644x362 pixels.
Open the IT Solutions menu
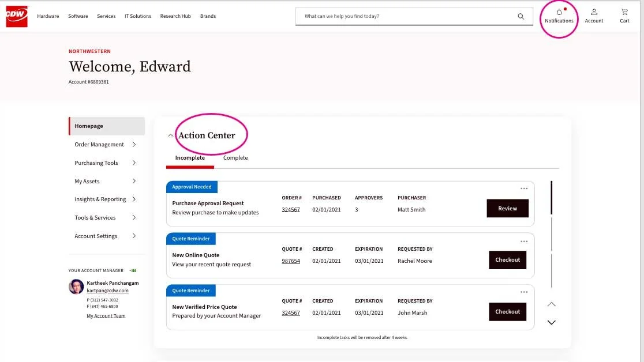pos(138,16)
